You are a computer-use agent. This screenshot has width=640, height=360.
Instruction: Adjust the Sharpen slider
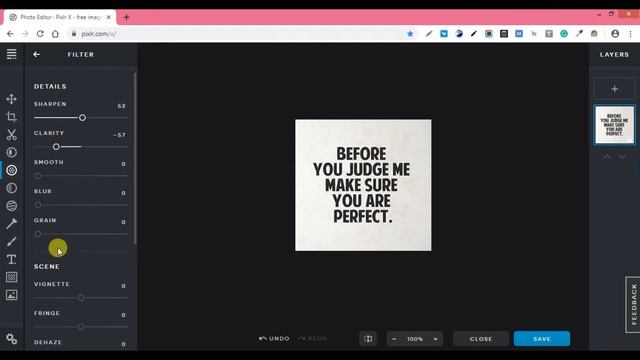(81, 118)
